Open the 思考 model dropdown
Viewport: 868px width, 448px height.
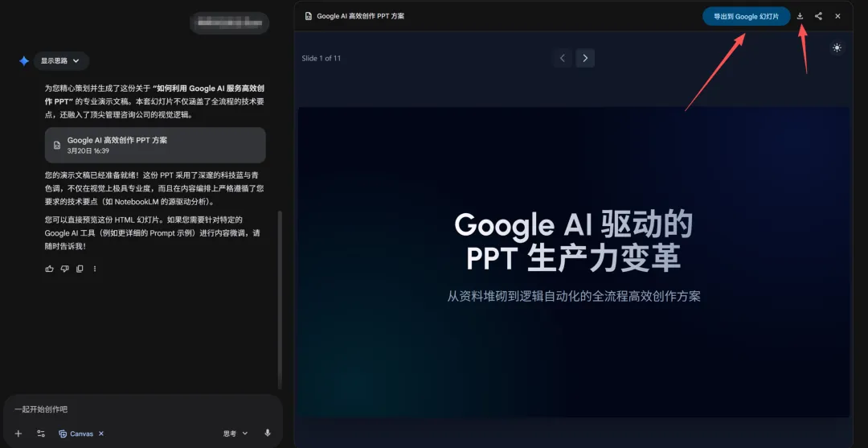[235, 434]
